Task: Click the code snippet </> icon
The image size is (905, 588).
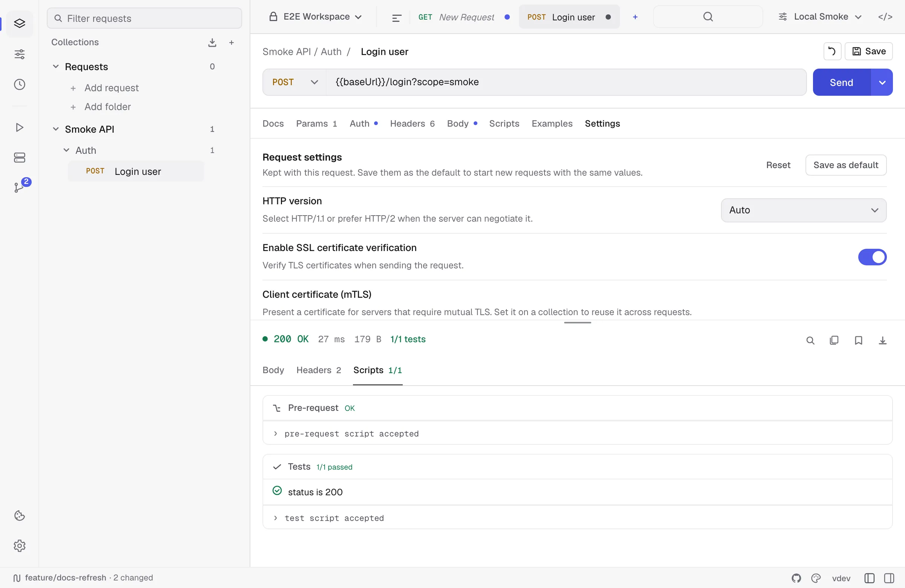Action: pyautogui.click(x=885, y=17)
